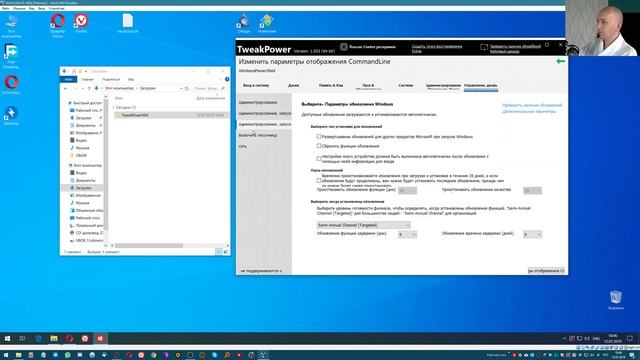
Task: Sort by Дата изменения column header
Action: pos(210,98)
